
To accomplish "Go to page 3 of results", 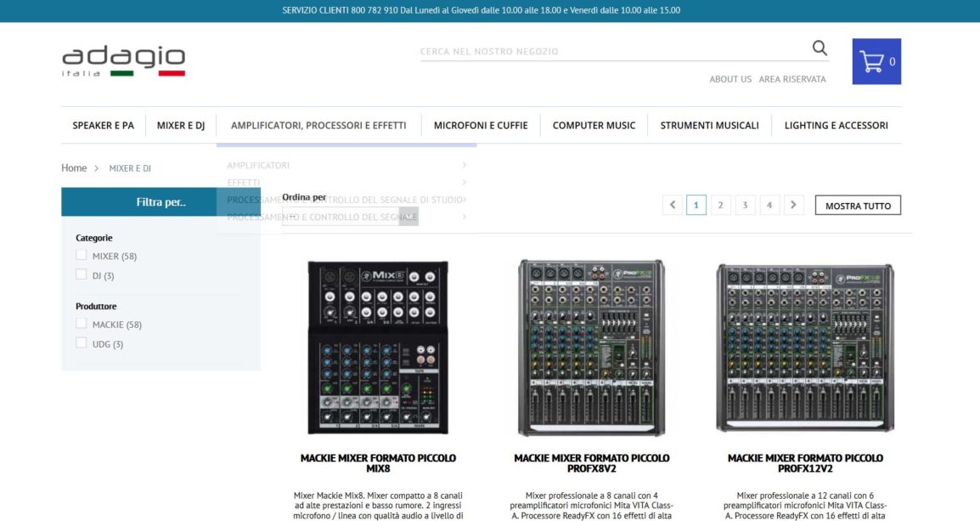I will (745, 205).
